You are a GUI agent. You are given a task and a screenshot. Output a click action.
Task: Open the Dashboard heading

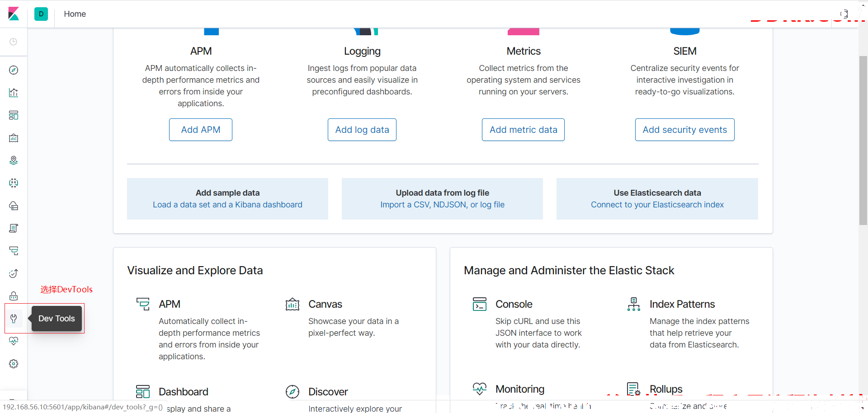184,392
